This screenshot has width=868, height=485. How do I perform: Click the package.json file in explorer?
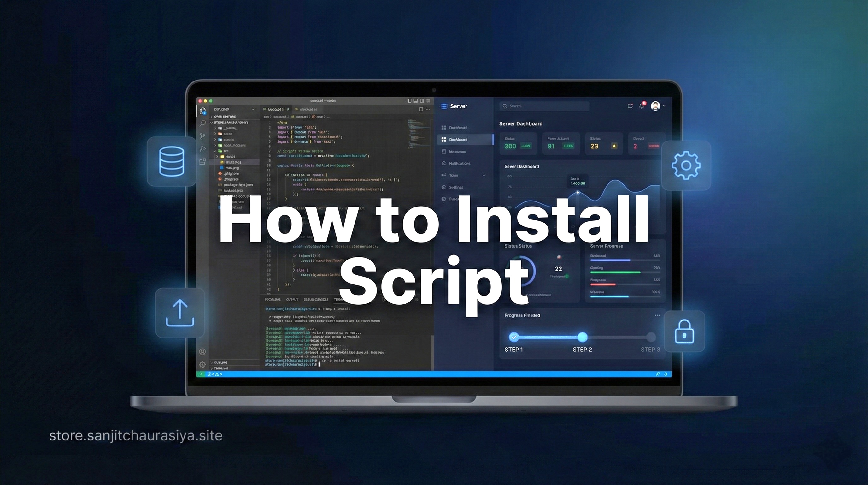tap(238, 185)
